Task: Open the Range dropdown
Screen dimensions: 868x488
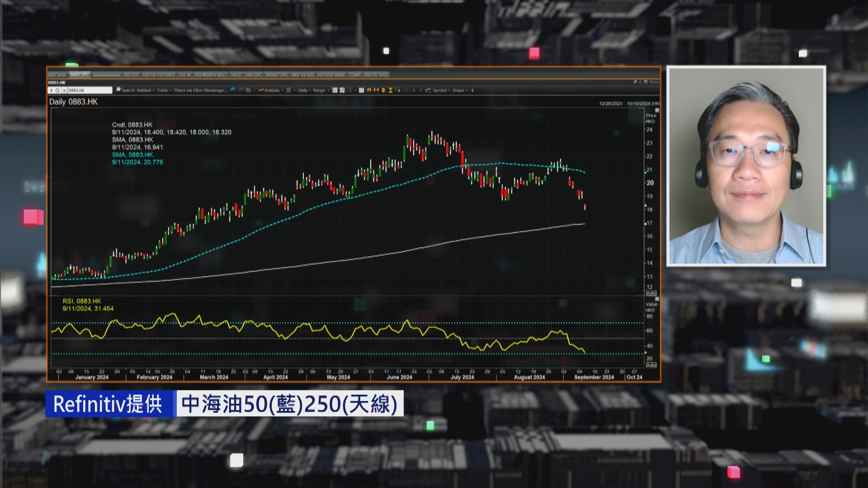Action: pos(321,90)
